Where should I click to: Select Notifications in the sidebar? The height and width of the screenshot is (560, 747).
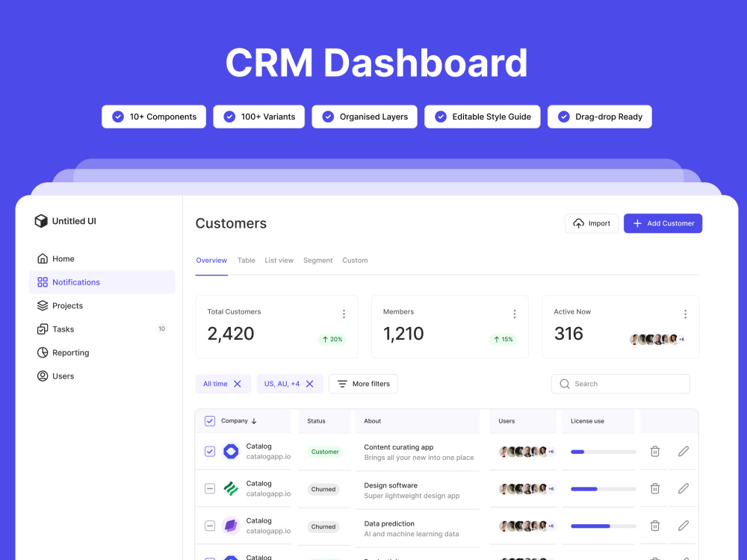pos(102,282)
